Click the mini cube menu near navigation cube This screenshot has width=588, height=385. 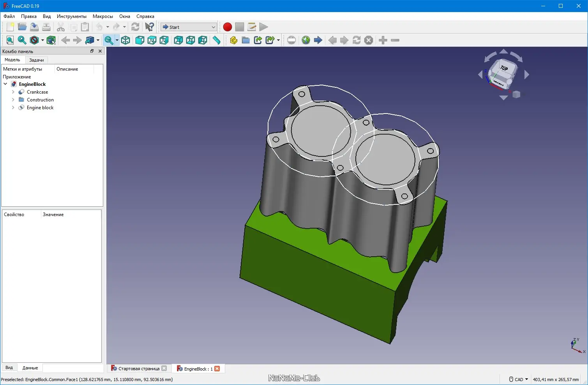point(516,94)
